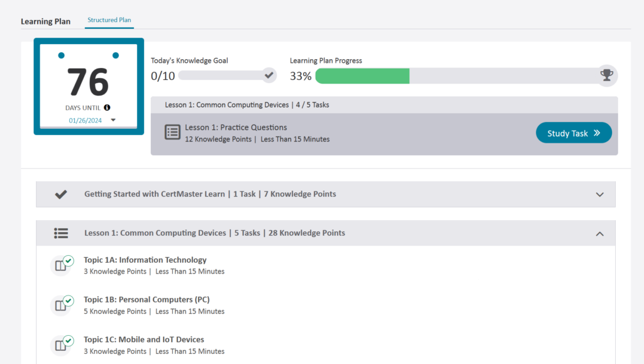Image resolution: width=644 pixels, height=364 pixels.
Task: Click the double-arrow icon in Study Task
Action: [x=597, y=133]
